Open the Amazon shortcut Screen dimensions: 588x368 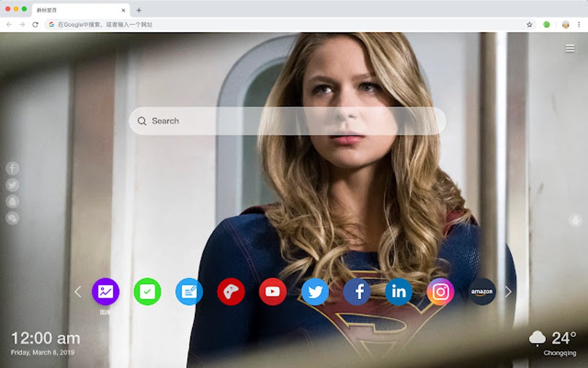pos(482,291)
